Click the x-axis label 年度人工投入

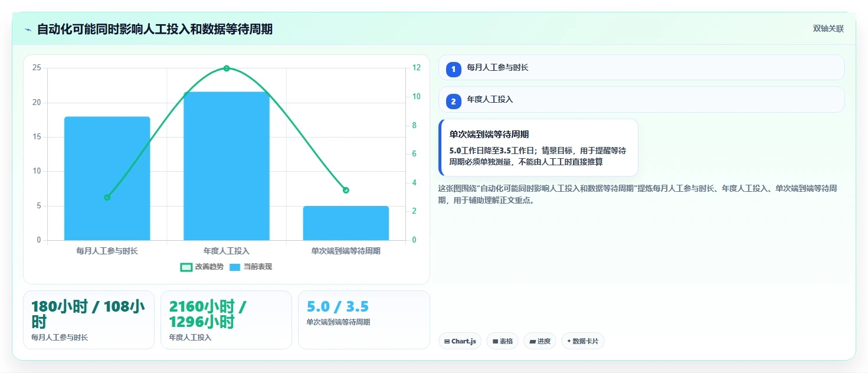coord(227,251)
